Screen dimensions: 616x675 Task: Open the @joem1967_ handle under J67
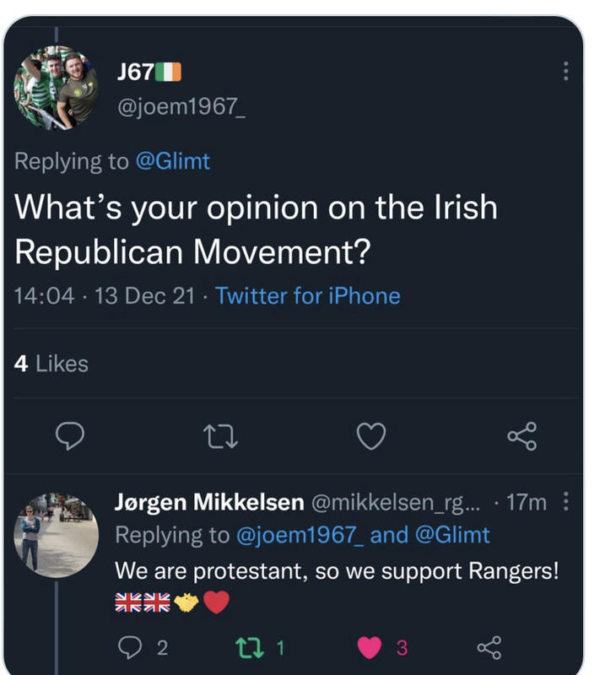pyautogui.click(x=180, y=110)
